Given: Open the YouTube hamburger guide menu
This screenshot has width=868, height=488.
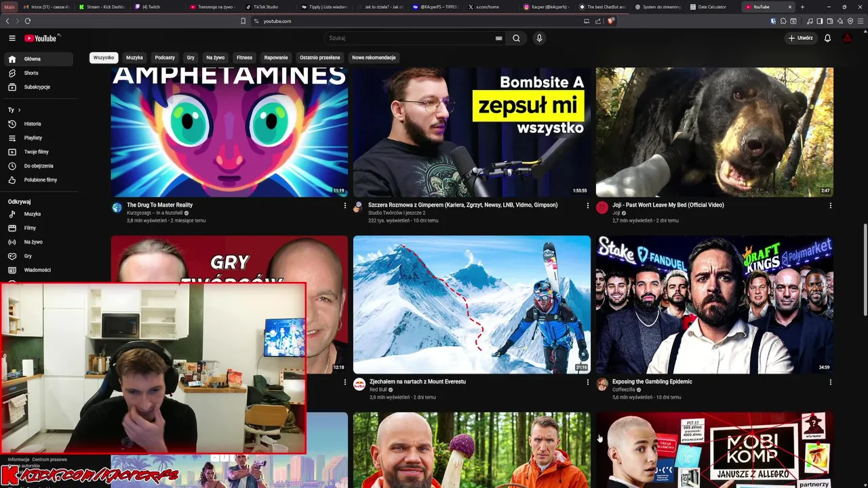Looking at the screenshot, I should (x=12, y=38).
